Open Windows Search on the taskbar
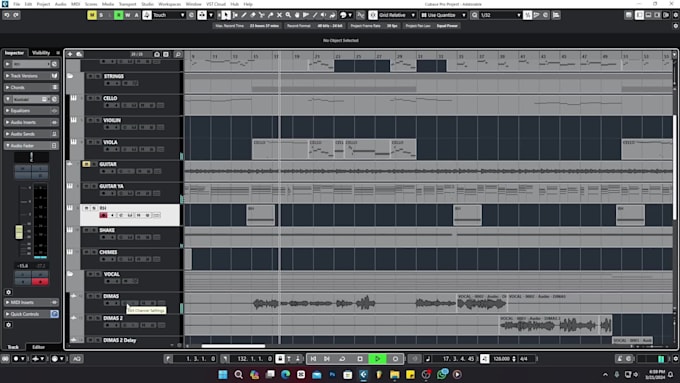The height and width of the screenshot is (383, 680). (239, 374)
